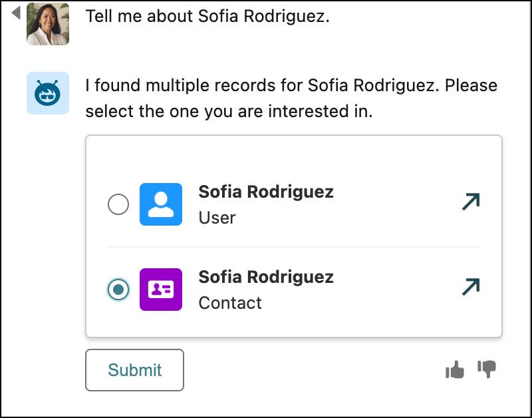
Task: Open the Contact record with its arrow icon
Action: [x=471, y=287]
